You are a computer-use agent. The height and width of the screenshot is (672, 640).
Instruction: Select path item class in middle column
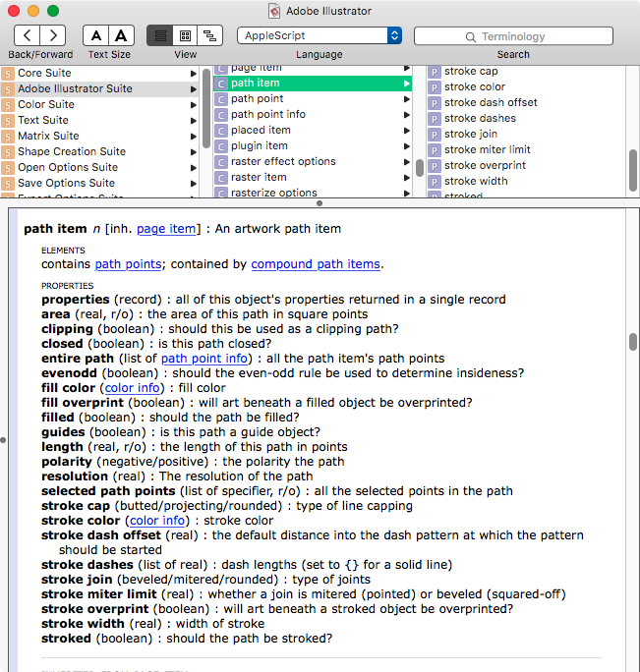pos(313,84)
